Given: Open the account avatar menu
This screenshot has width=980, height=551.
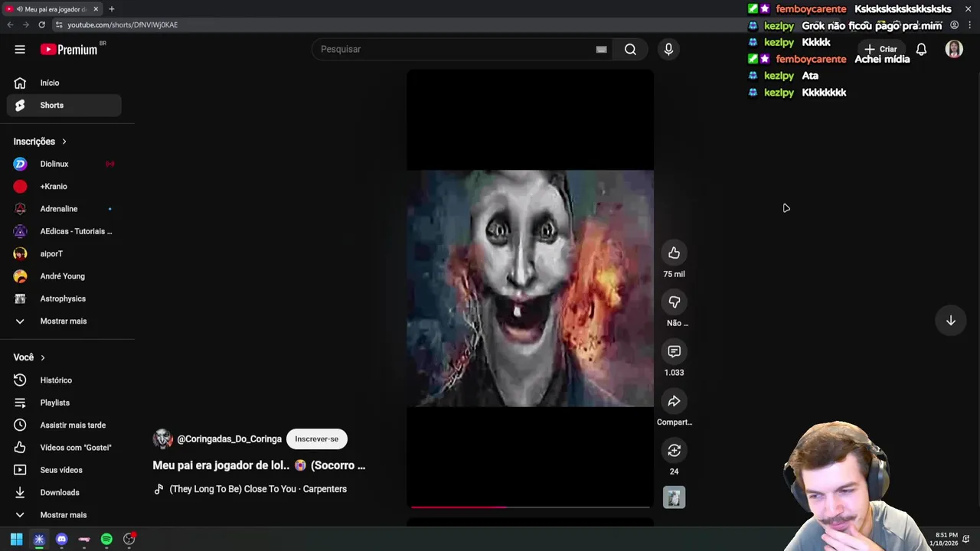Looking at the screenshot, I should pos(953,49).
